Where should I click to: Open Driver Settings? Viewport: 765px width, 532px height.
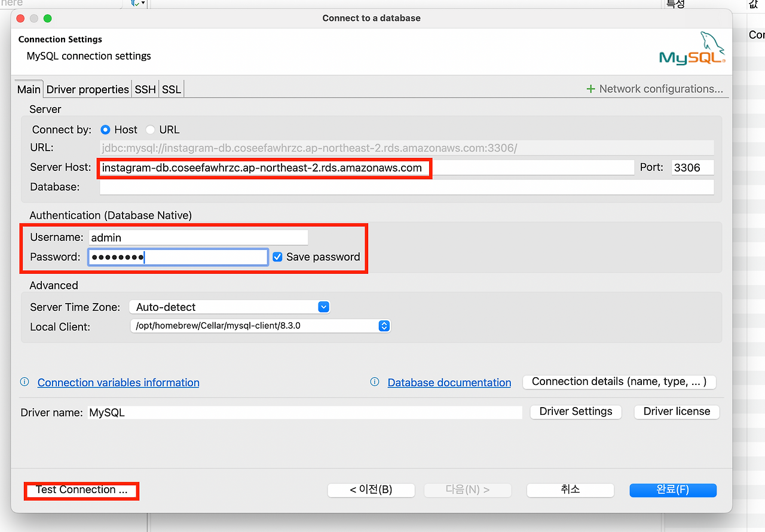coord(576,412)
